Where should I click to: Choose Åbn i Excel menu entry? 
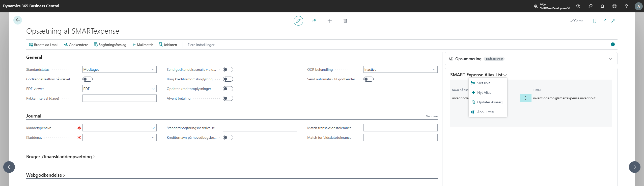click(x=485, y=112)
